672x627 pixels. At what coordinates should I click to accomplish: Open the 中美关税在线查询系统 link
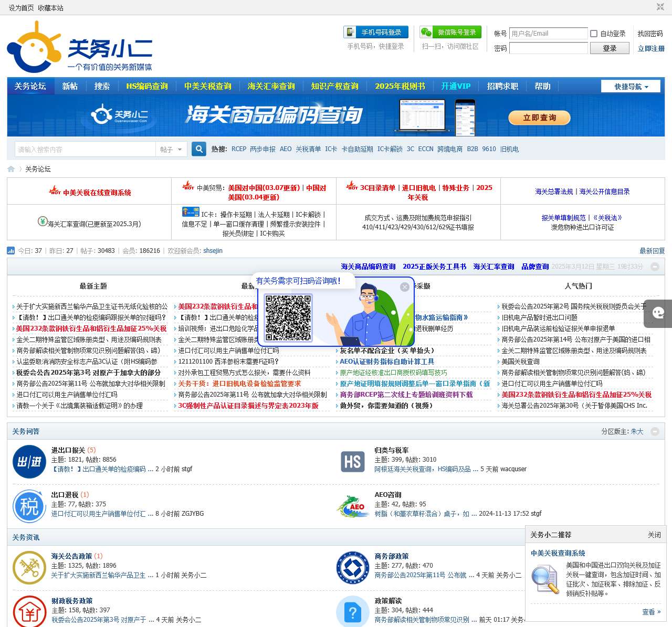(x=97, y=193)
